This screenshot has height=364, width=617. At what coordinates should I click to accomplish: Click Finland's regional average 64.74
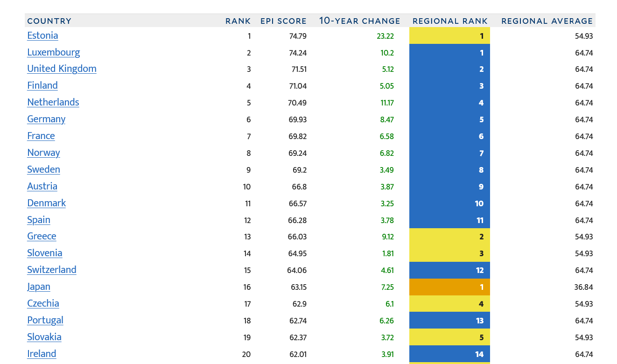(584, 86)
